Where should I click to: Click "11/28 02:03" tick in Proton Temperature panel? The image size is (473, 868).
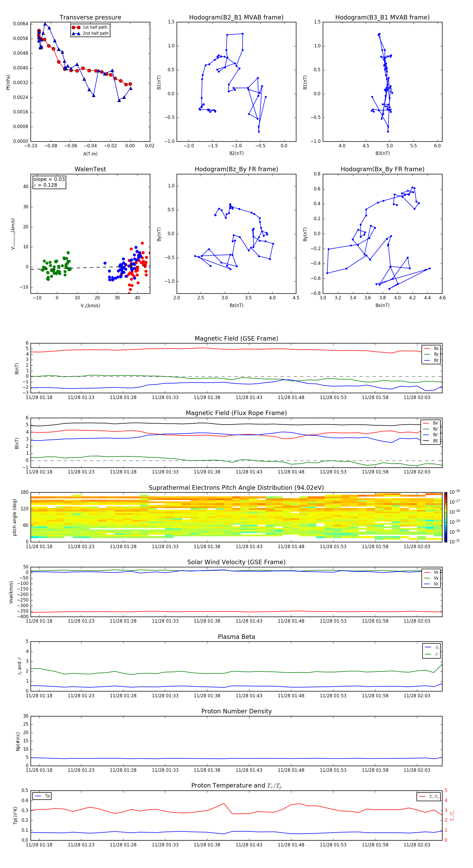coord(417,845)
